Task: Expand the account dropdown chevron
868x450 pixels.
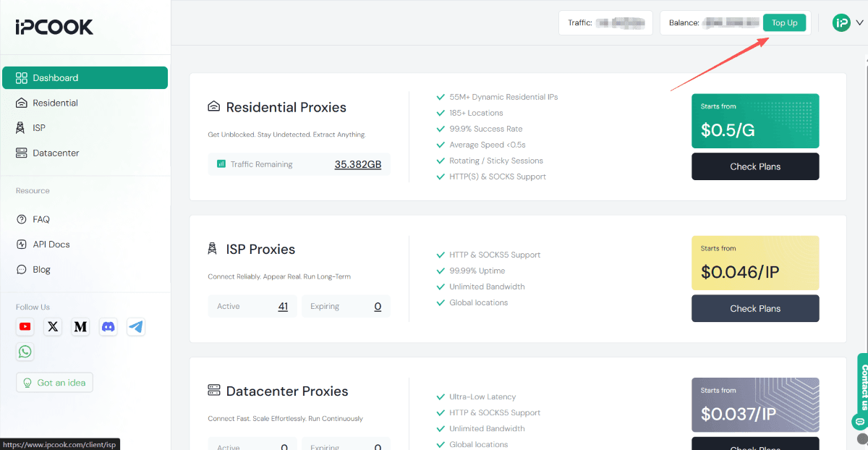Action: 859,22
